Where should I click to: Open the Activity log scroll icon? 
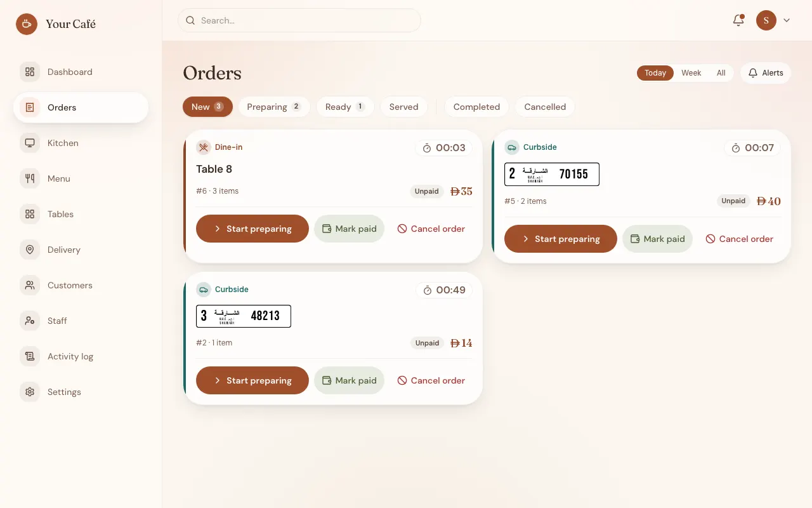(30, 356)
